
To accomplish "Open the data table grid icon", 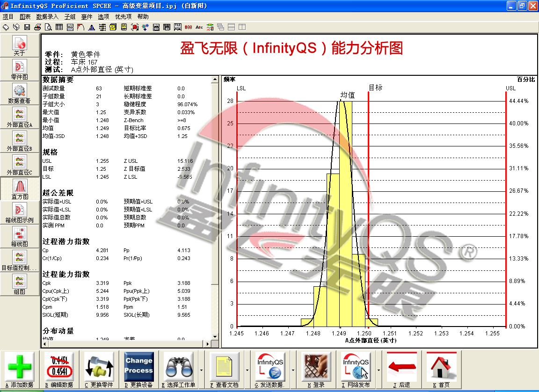I will click(59, 27).
